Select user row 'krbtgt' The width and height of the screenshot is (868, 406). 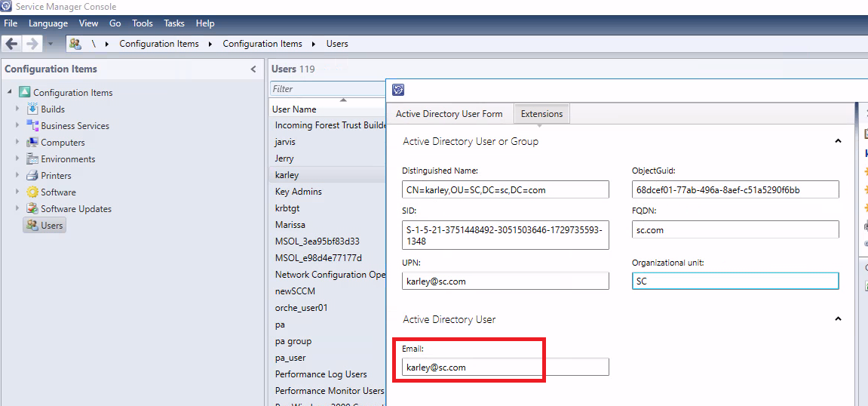tap(327, 208)
